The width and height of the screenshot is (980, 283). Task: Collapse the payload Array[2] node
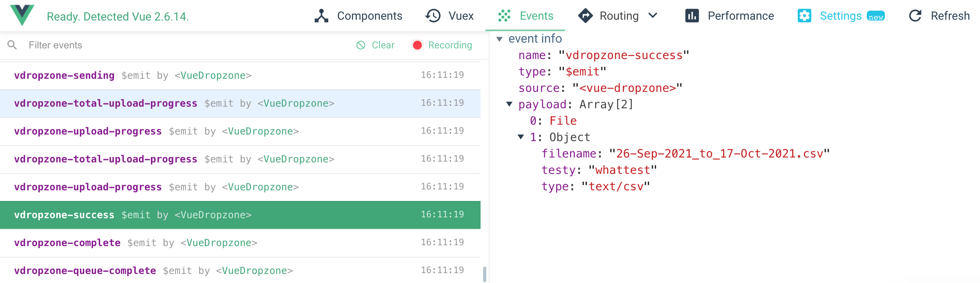point(509,104)
